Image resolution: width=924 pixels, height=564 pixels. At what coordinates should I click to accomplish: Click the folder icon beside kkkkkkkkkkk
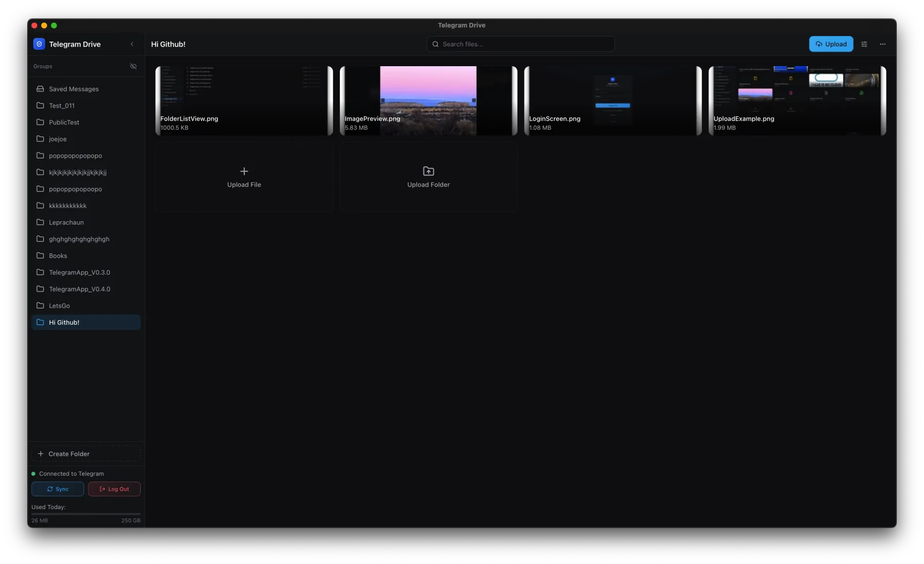pos(40,205)
